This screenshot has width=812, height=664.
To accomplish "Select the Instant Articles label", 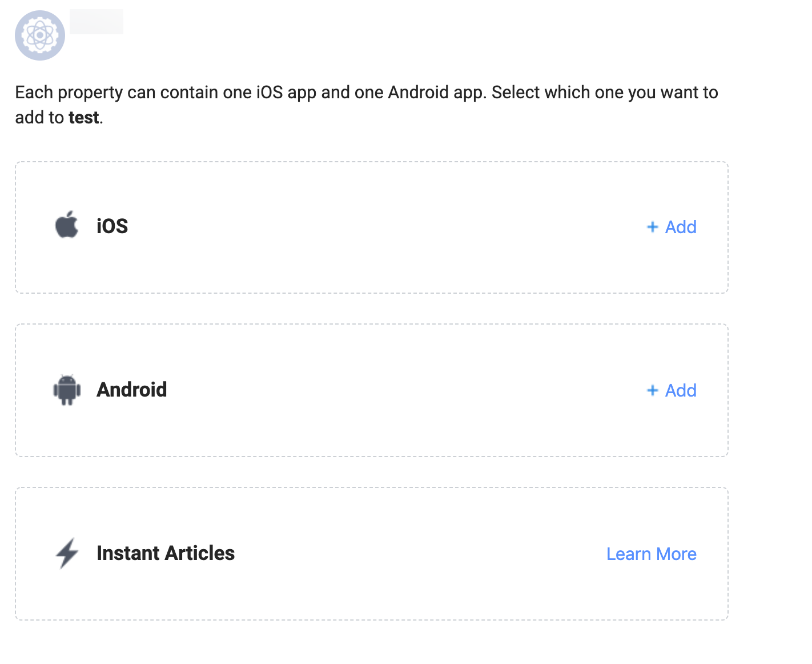I will [166, 553].
